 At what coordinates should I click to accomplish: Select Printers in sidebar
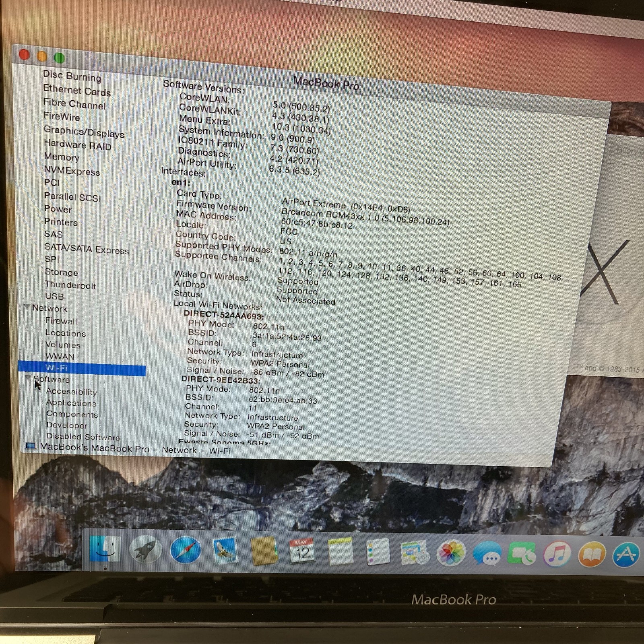click(61, 222)
